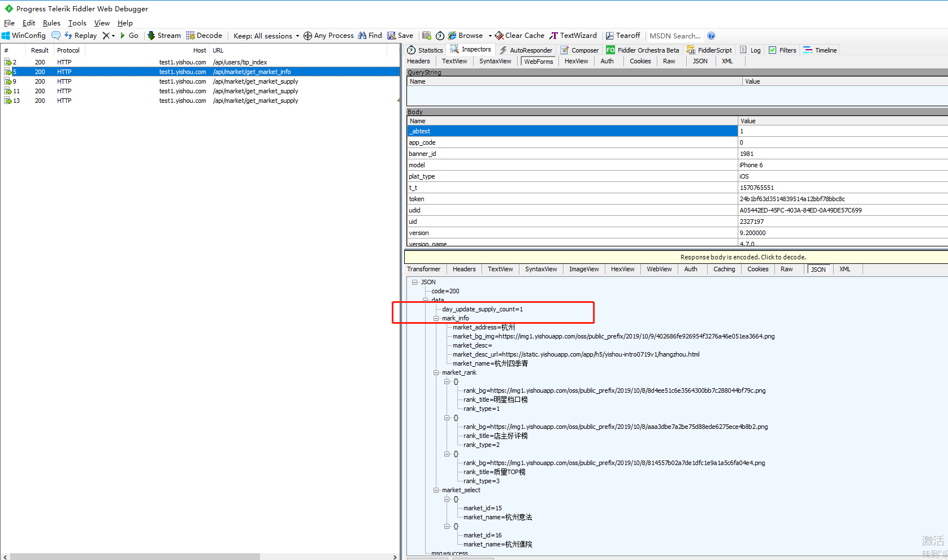Viewport: 948px width, 560px height.
Task: Open the Tools menu
Action: pos(77,23)
